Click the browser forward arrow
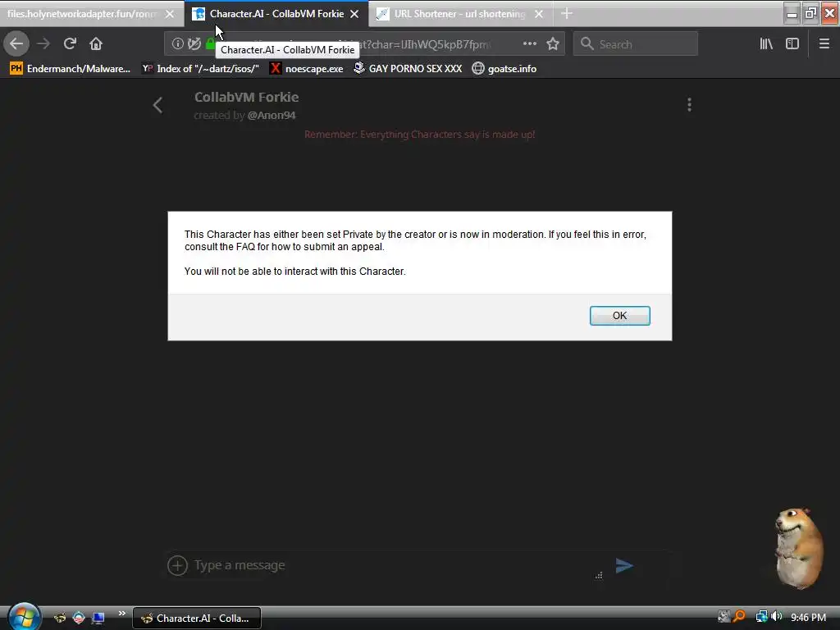840x630 pixels. click(x=43, y=43)
